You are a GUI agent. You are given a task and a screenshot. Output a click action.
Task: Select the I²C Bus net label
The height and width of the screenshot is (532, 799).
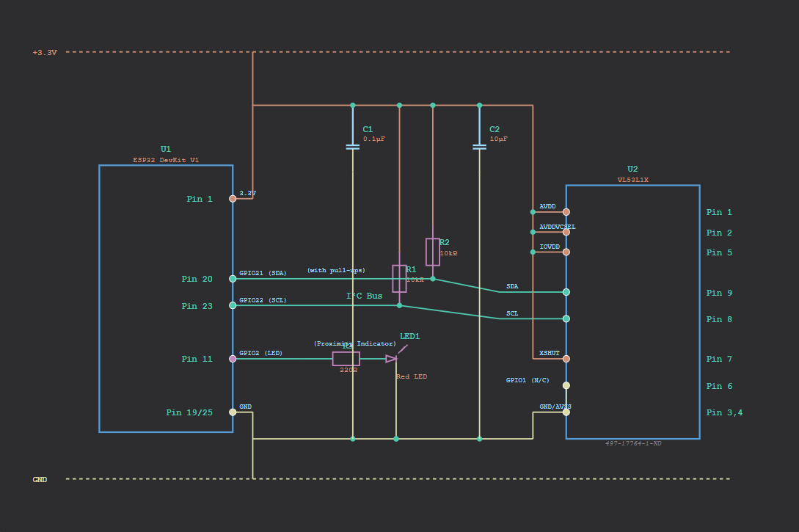tap(364, 296)
